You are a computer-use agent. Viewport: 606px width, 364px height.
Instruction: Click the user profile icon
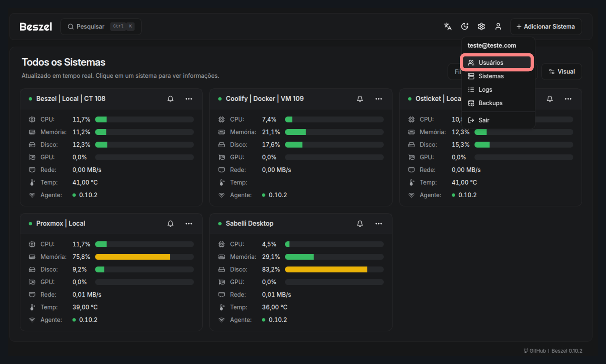[x=498, y=27]
